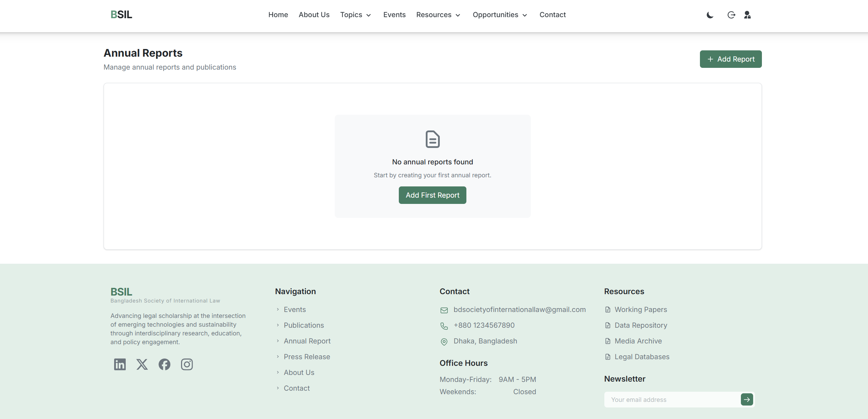Open the X social icon
The image size is (868, 419).
142,364
